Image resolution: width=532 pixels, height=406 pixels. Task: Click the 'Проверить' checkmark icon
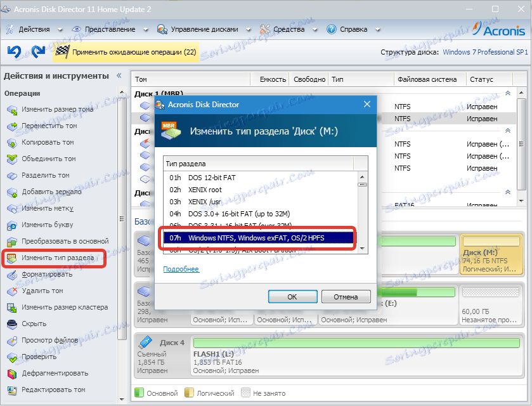(12, 357)
